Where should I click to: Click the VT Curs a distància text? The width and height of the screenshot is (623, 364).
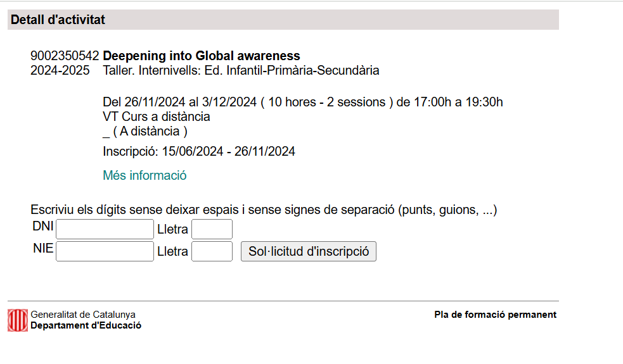(156, 116)
